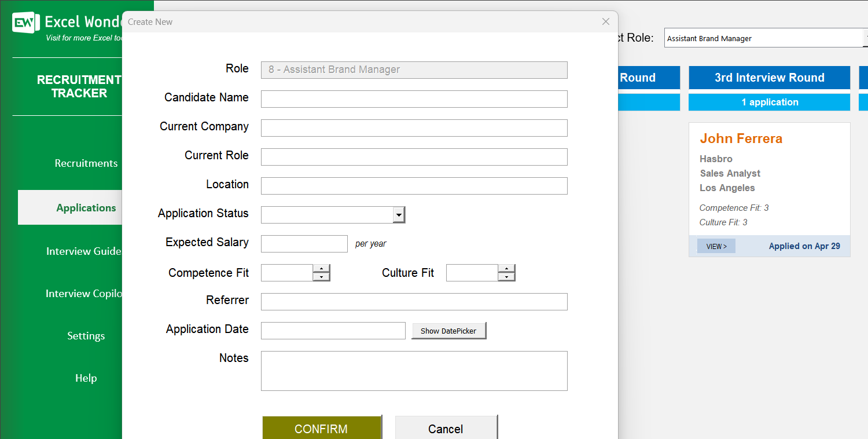Click VIEW on John Ferrera's card
Image resolution: width=868 pixels, height=439 pixels.
716,246
